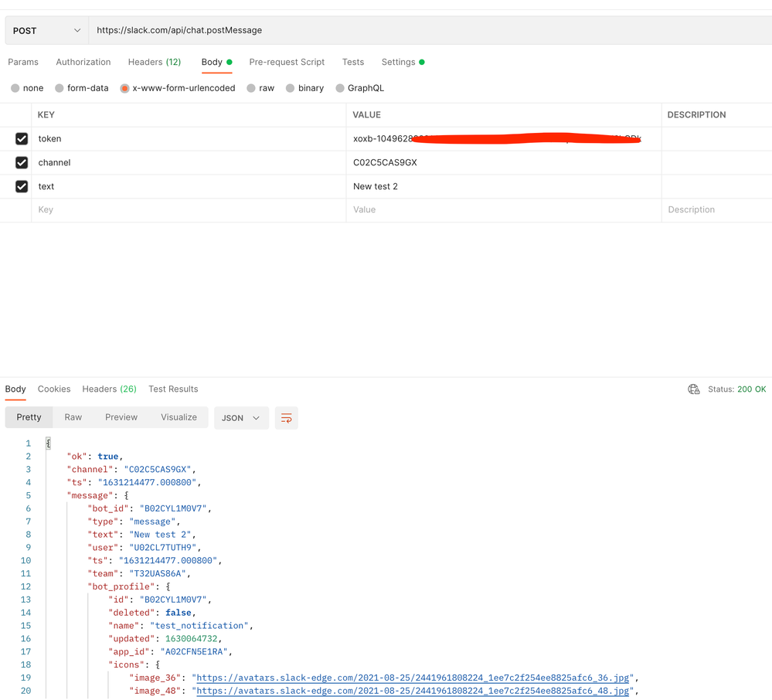
Task: Click the 'channel' key cell
Action: (189, 162)
